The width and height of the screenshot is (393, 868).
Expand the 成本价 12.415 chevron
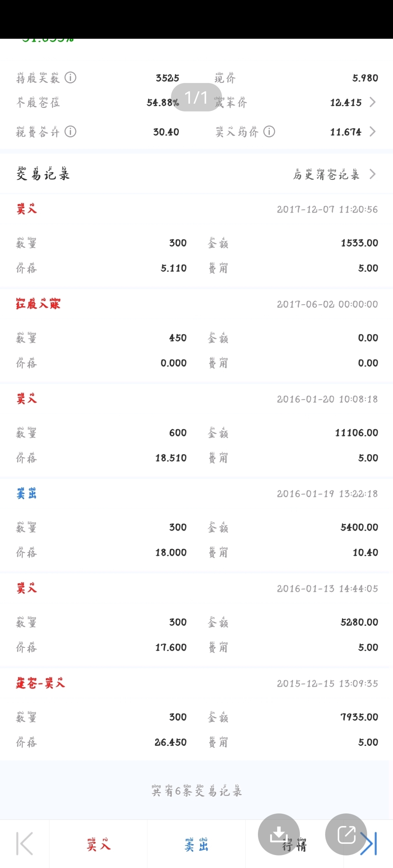pos(372,102)
